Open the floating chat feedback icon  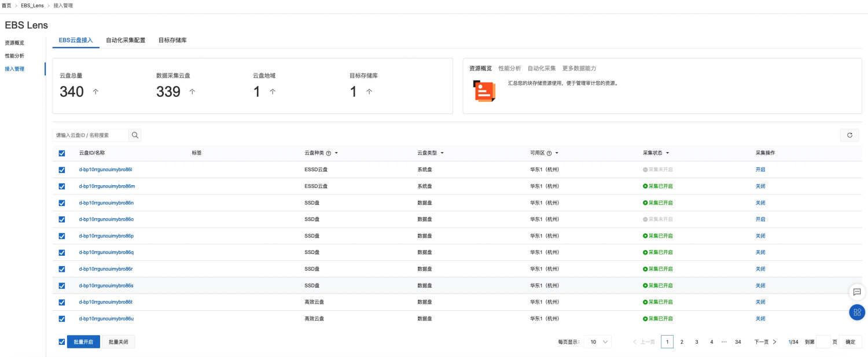tap(857, 292)
